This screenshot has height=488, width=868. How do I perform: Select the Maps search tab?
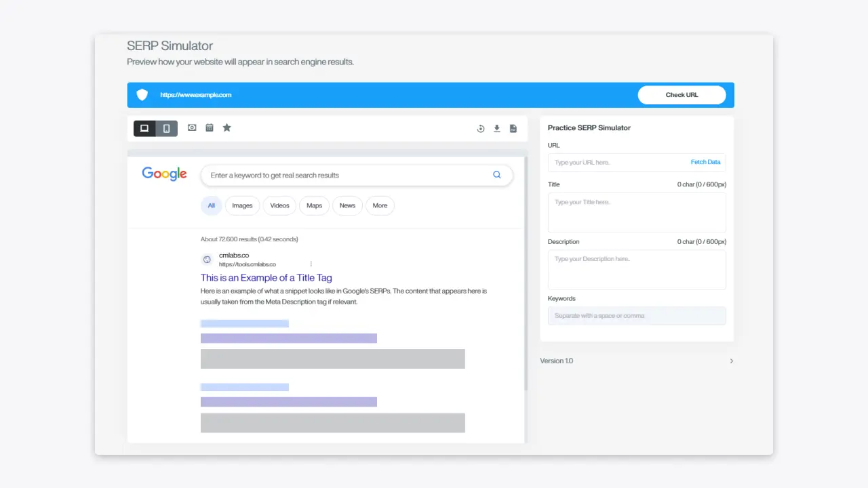pos(315,205)
